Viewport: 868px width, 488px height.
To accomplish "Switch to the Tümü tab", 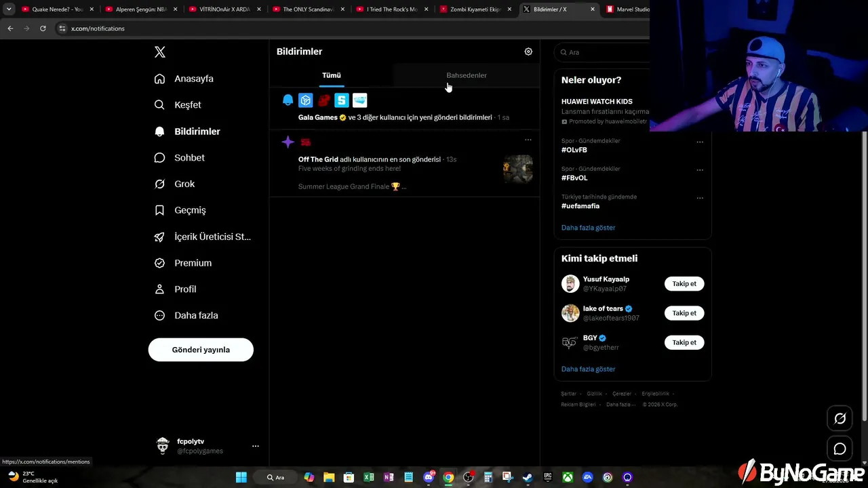I will pos(332,75).
